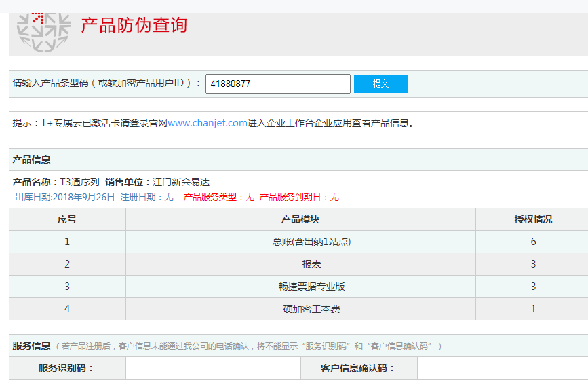Click the empty 服务识别码 value cell
The height and width of the screenshot is (387, 588).
pyautogui.click(x=213, y=368)
